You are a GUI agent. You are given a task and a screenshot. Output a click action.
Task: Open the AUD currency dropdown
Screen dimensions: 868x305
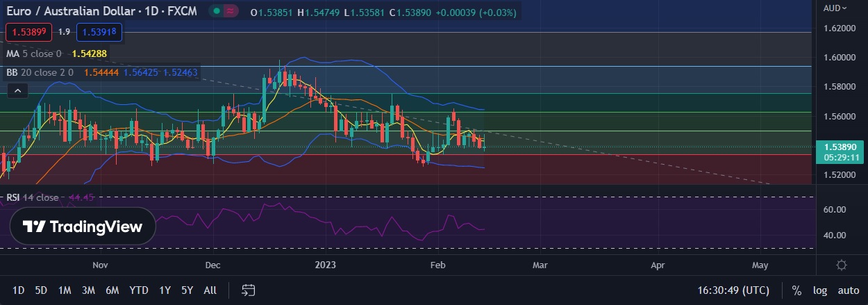(835, 8)
